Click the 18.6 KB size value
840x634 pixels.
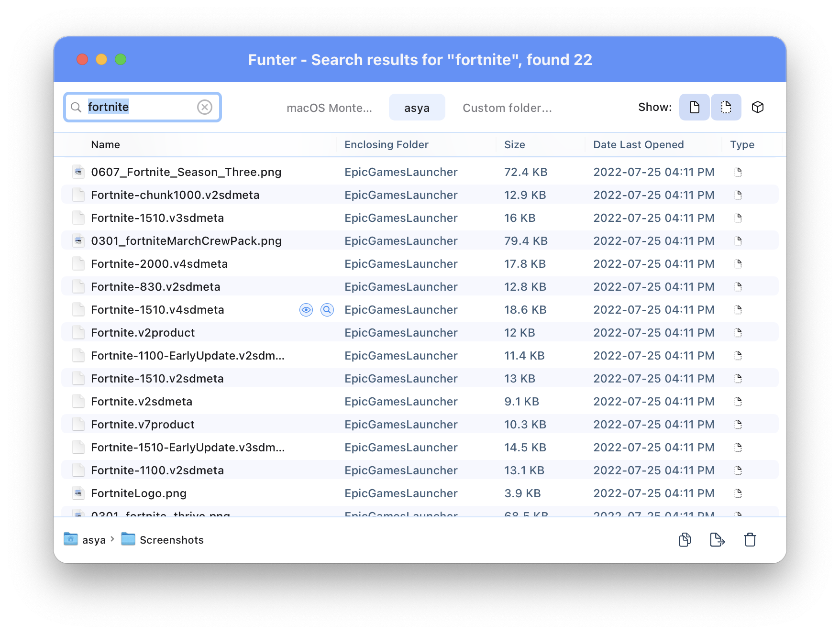click(525, 310)
